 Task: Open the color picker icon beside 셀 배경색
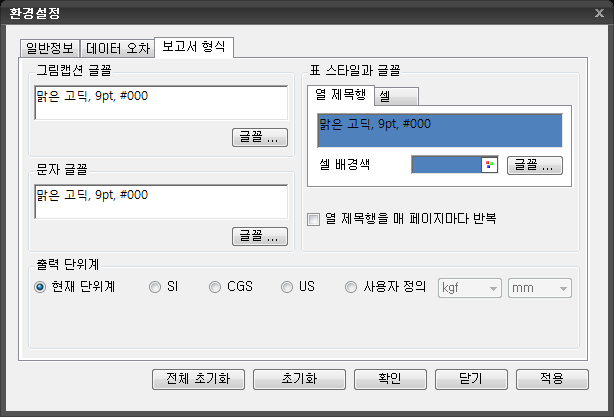pos(490,165)
